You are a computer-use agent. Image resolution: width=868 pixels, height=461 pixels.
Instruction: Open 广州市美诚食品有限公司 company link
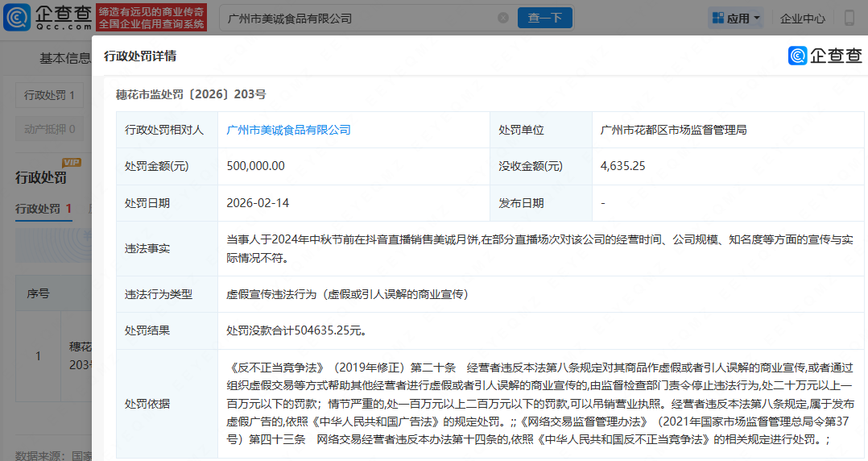(x=288, y=130)
